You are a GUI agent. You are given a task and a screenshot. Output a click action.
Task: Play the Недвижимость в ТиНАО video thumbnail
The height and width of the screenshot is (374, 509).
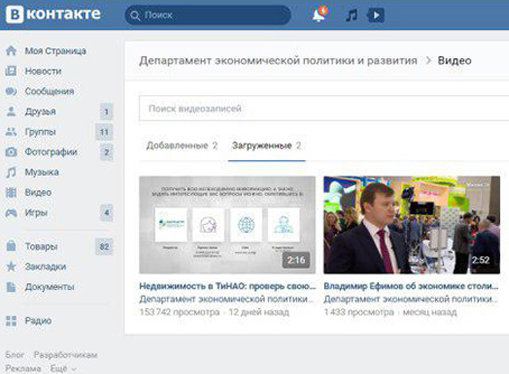point(227,225)
